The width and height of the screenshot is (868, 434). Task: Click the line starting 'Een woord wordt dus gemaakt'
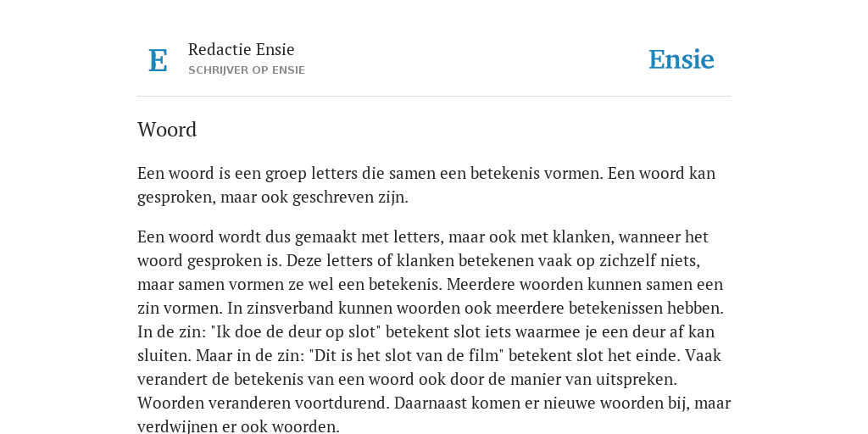coord(423,237)
